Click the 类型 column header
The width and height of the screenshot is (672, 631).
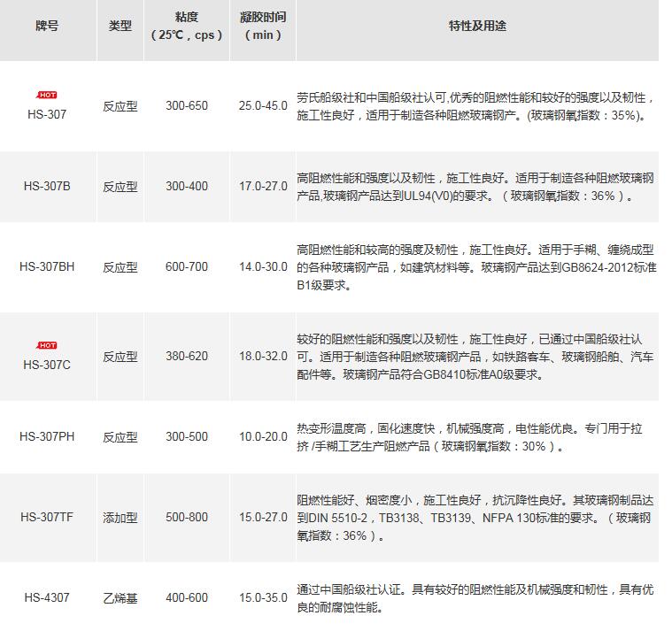tap(120, 27)
